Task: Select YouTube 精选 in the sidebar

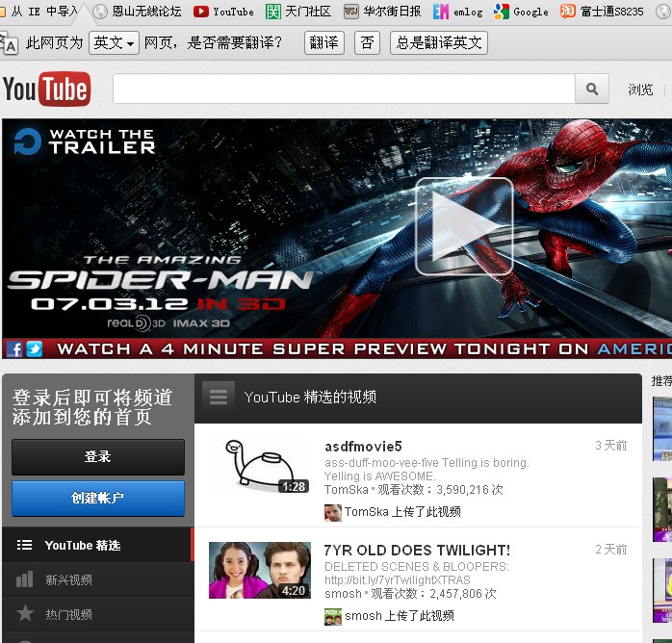Action: pyautogui.click(x=98, y=545)
